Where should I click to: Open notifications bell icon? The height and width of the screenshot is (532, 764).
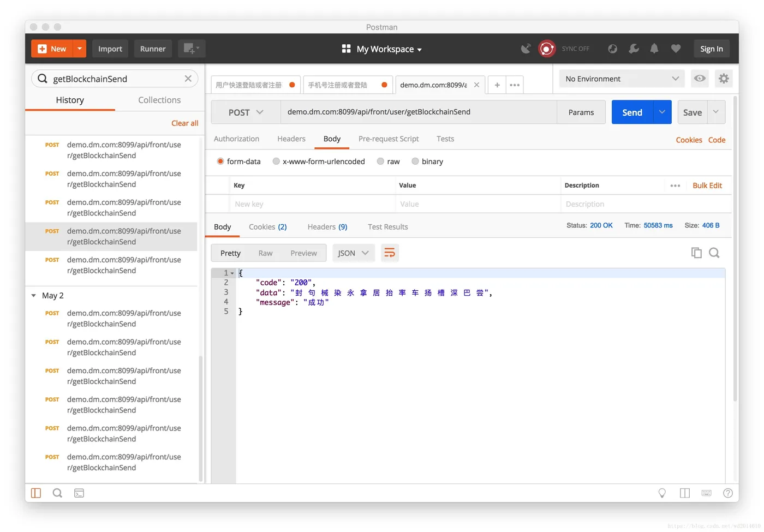pos(654,49)
